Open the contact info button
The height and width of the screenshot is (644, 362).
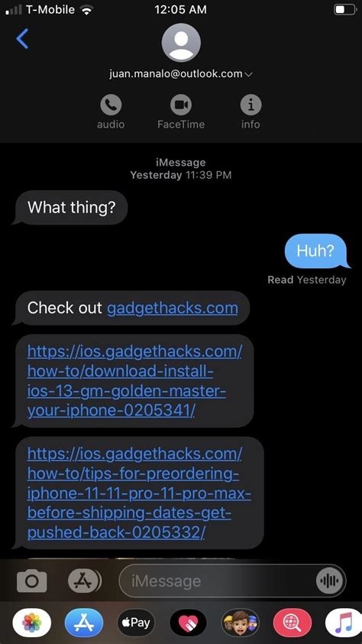coord(250,105)
